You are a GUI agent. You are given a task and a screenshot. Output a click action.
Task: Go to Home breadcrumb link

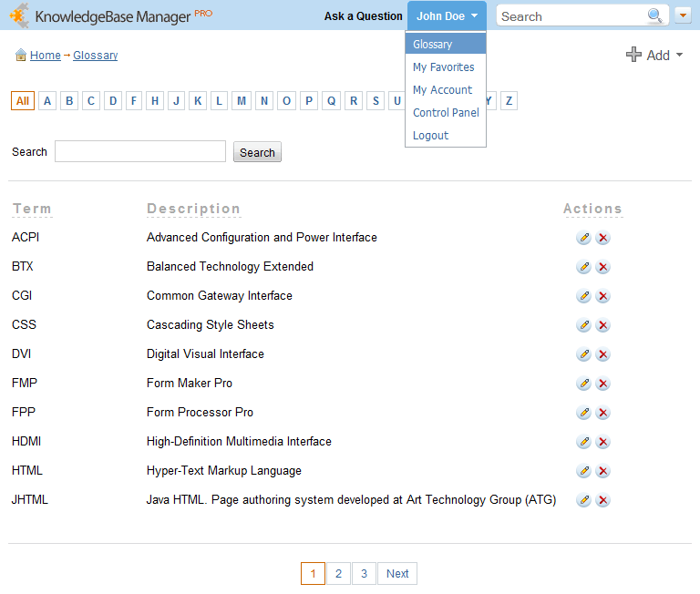click(x=46, y=56)
